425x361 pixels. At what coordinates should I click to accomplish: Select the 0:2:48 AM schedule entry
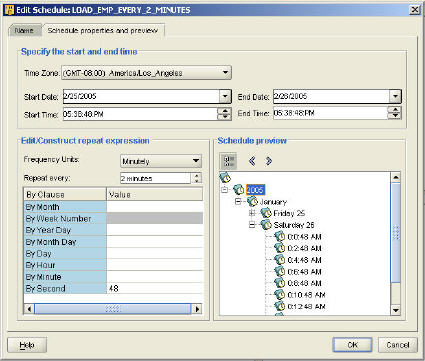304,248
